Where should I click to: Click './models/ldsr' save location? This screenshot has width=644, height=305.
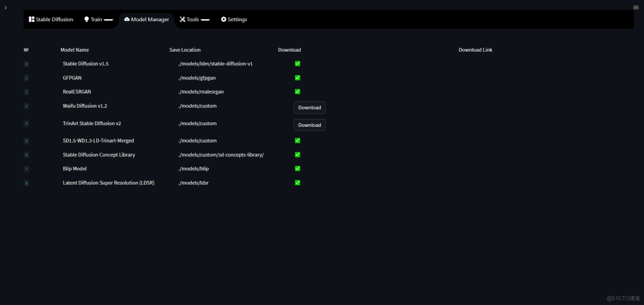[x=194, y=182]
